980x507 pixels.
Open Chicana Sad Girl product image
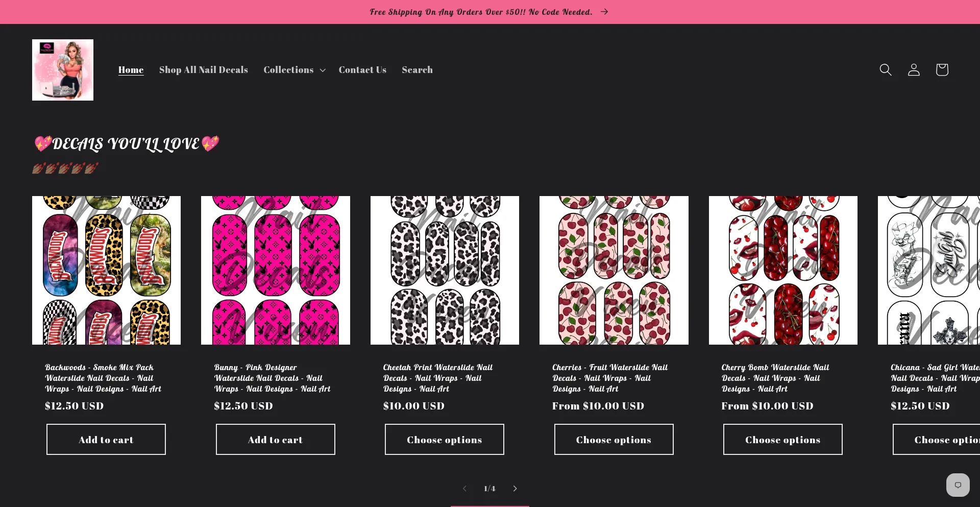(929, 270)
